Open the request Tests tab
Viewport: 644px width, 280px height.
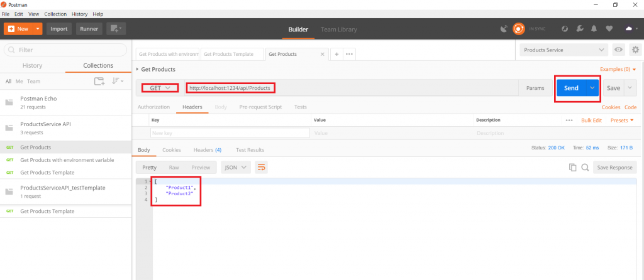click(x=300, y=107)
